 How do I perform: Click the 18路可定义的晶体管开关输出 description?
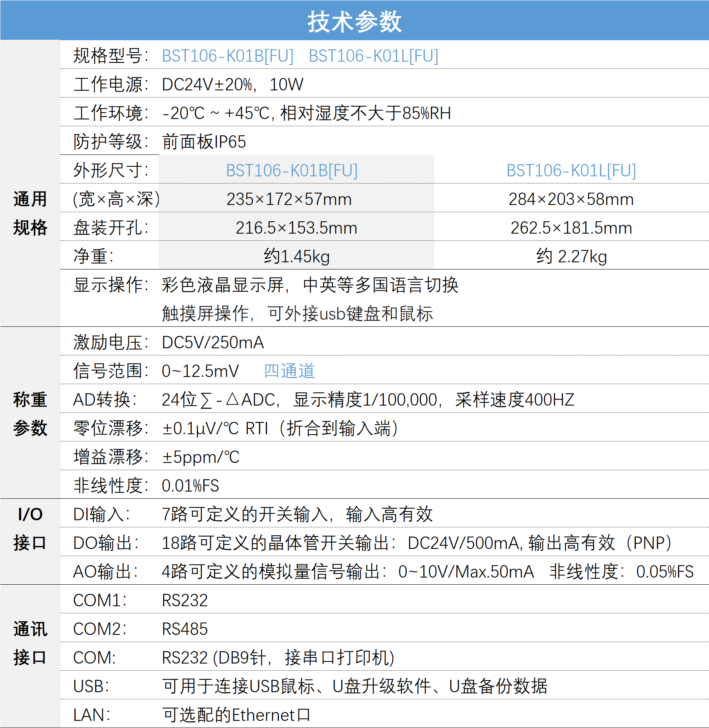tap(417, 543)
